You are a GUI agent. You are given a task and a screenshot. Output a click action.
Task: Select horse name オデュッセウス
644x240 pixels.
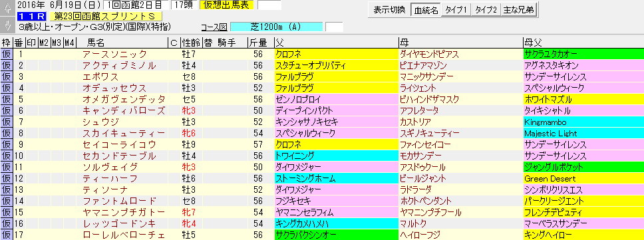114,88
